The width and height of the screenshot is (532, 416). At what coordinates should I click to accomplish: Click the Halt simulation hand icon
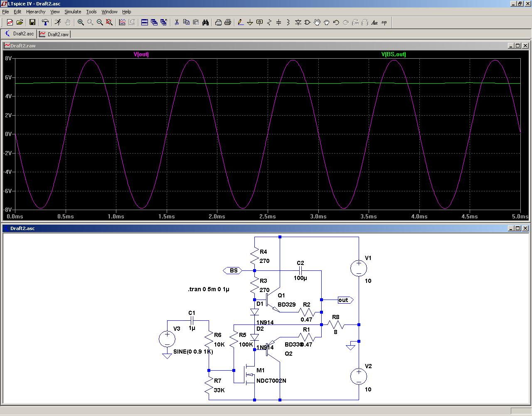point(67,22)
